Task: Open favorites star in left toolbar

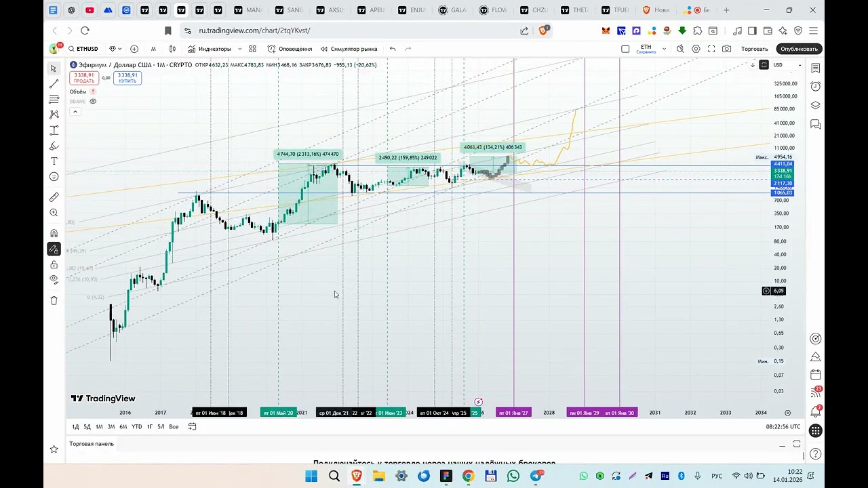Action: point(54,449)
